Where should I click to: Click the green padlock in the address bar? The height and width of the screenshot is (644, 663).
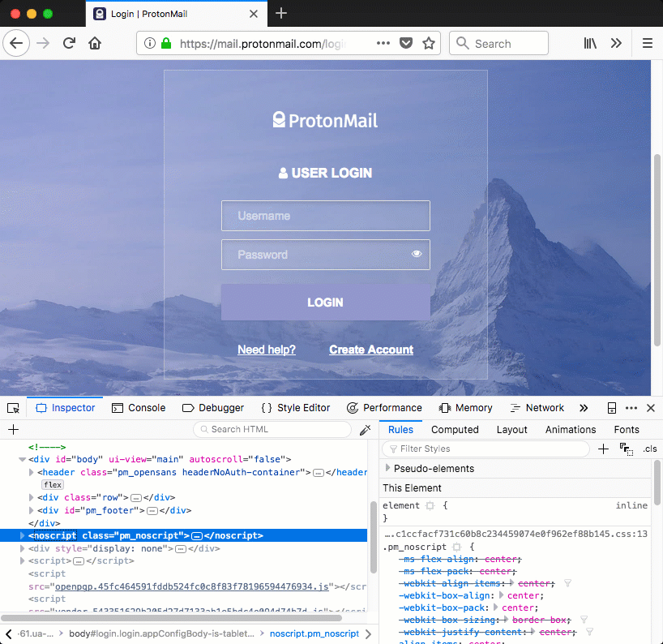point(166,43)
